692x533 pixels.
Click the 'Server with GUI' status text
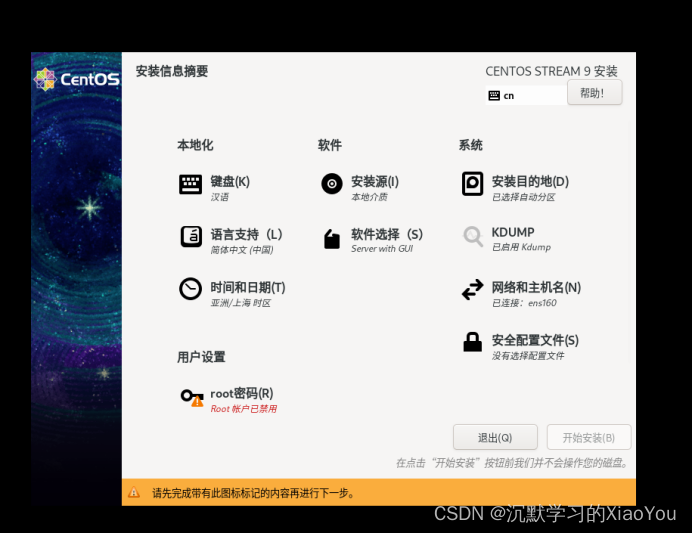tap(382, 249)
